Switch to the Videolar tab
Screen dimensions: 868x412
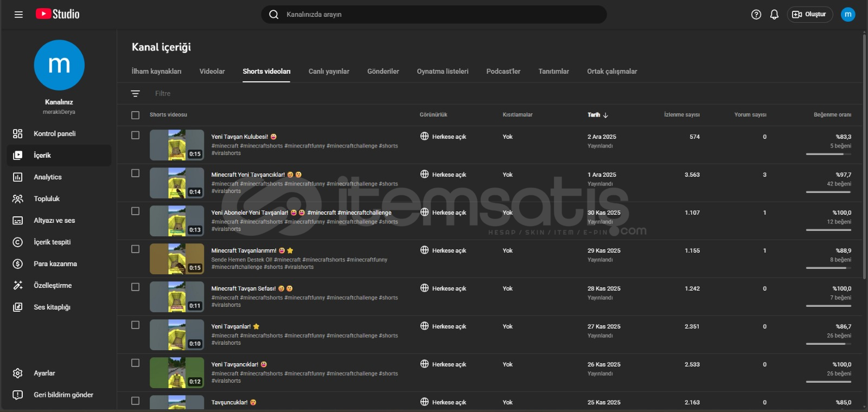click(212, 72)
